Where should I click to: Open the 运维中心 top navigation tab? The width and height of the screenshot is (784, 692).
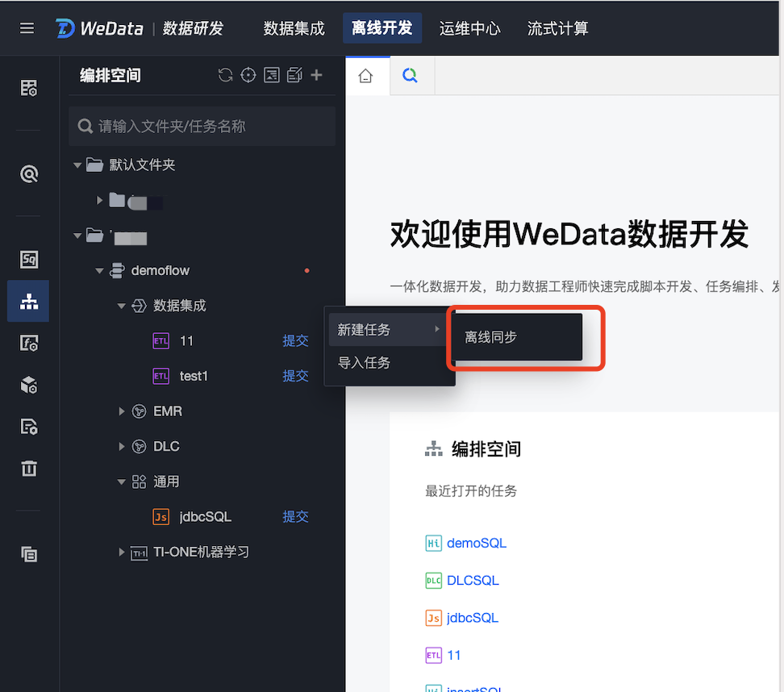[470, 28]
